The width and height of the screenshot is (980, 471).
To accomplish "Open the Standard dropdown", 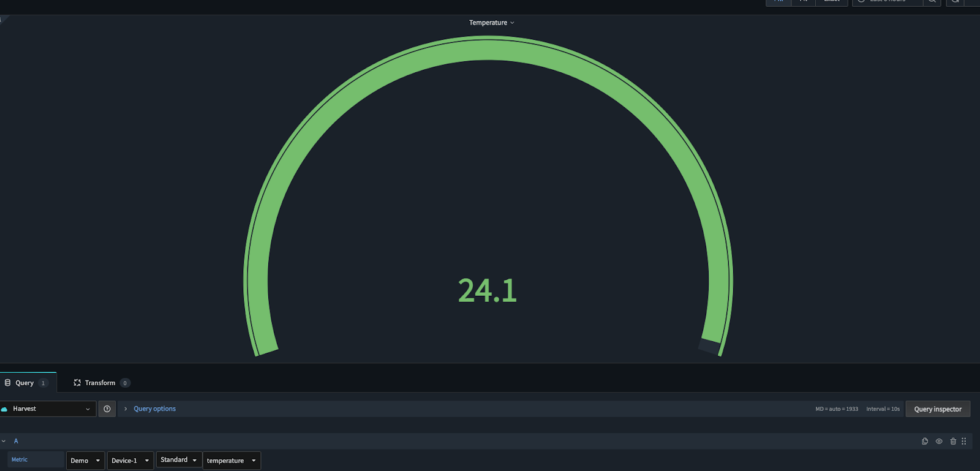I will coord(179,459).
